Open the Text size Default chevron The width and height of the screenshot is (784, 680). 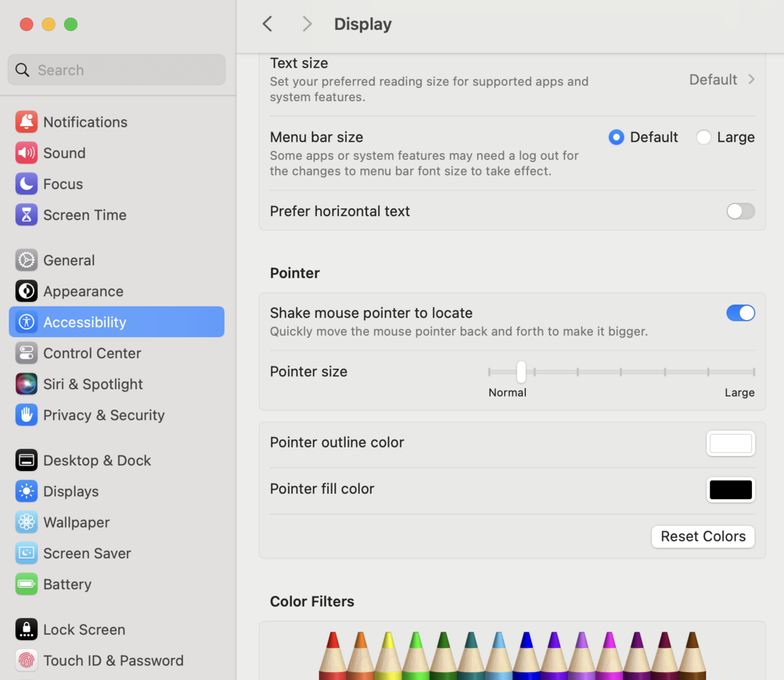pyautogui.click(x=751, y=80)
